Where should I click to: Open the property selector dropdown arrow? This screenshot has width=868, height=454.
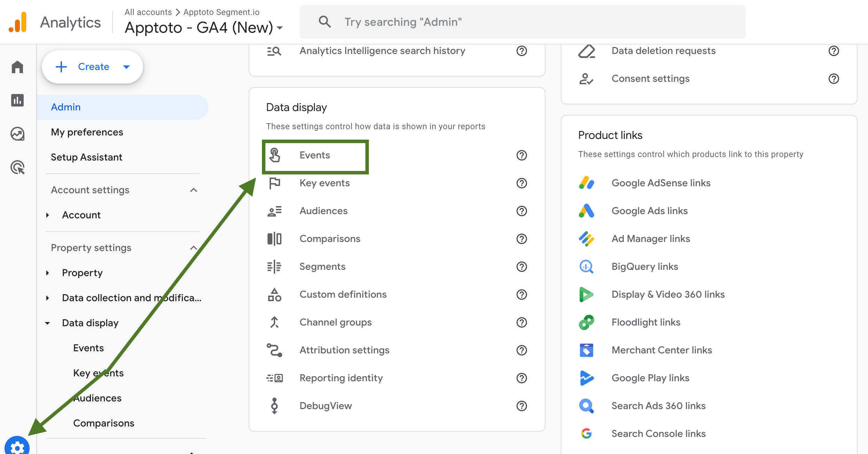click(x=280, y=28)
